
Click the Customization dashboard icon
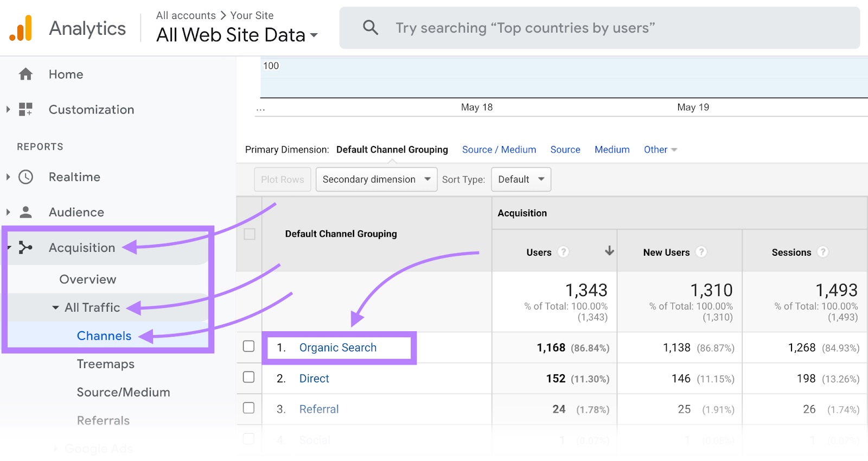coord(25,109)
